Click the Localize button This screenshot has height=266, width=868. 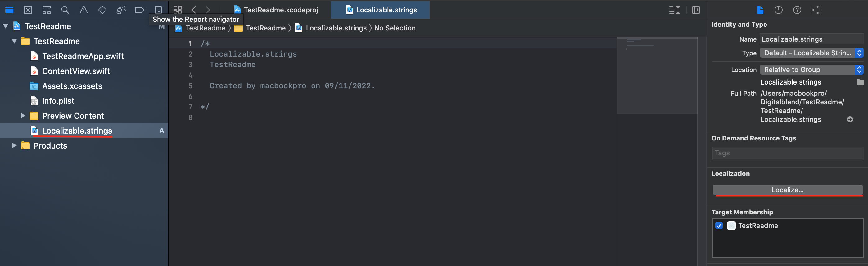(787, 190)
